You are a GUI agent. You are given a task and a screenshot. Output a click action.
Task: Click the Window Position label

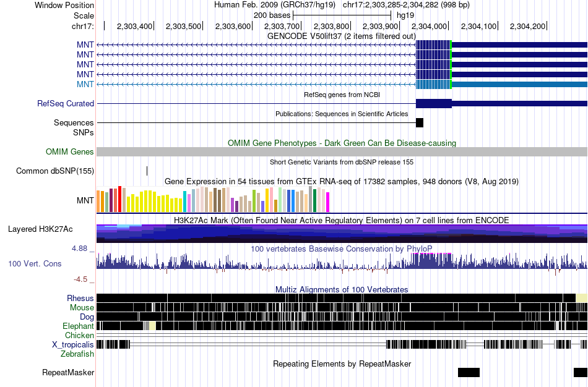pyautogui.click(x=64, y=5)
